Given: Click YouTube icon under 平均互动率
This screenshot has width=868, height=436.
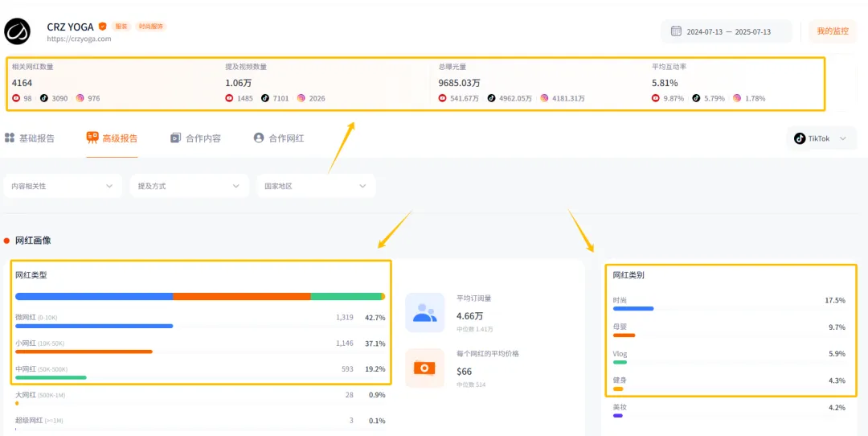Looking at the screenshot, I should coord(656,98).
